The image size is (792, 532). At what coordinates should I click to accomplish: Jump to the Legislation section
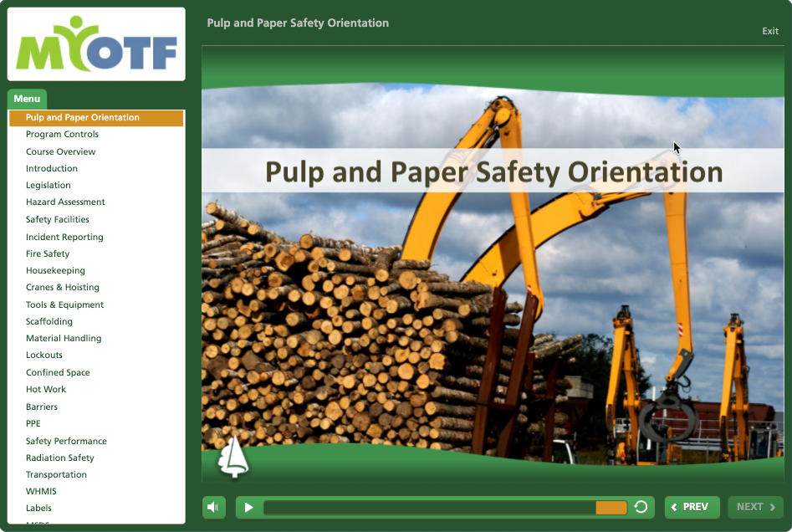coord(48,185)
